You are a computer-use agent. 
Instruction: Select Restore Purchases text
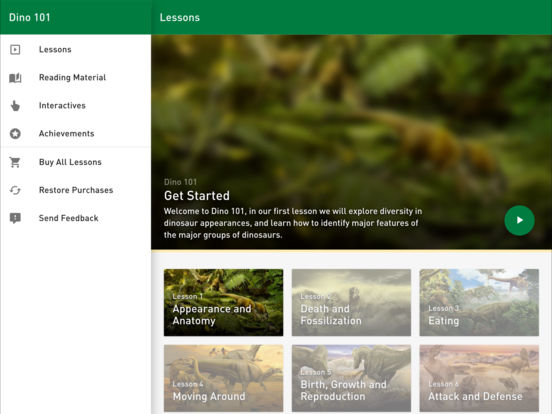point(76,190)
